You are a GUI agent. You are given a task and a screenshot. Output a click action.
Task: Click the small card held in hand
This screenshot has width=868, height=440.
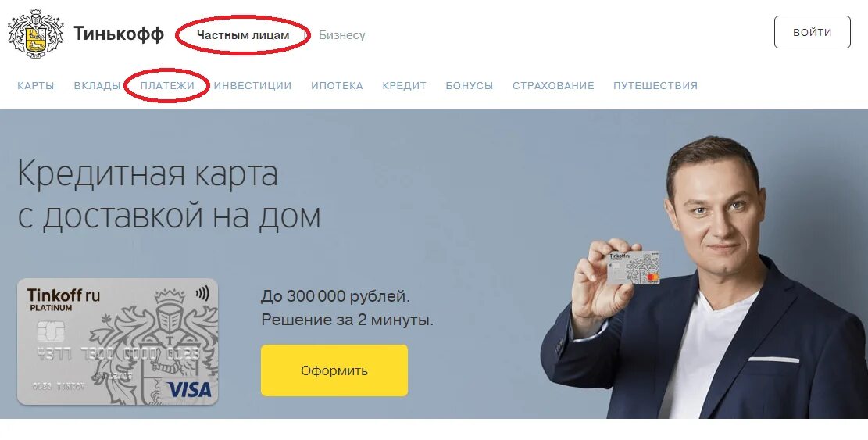[634, 268]
